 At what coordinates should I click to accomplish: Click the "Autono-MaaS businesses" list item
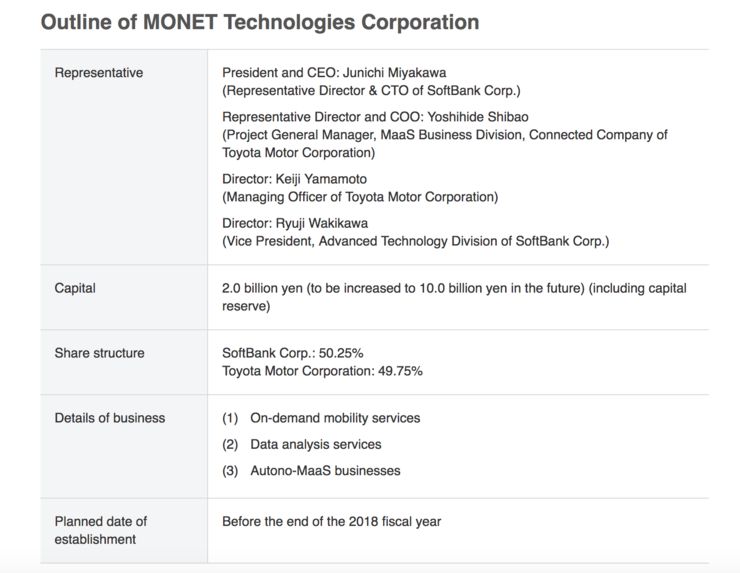tap(324, 470)
